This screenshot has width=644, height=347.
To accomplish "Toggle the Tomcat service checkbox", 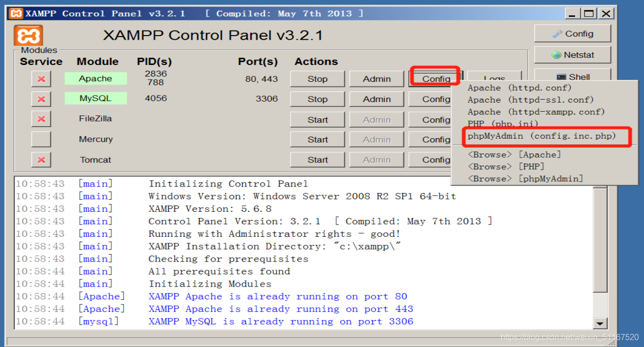I will [41, 160].
